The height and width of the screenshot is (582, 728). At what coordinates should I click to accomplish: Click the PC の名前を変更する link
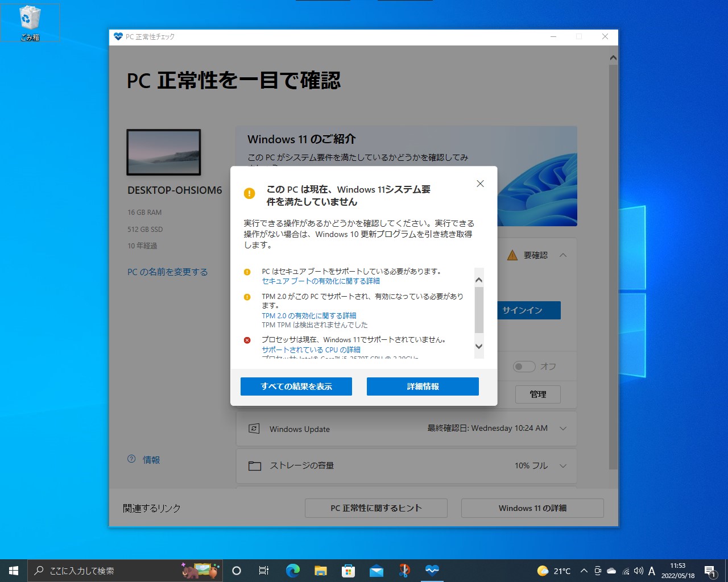click(167, 272)
